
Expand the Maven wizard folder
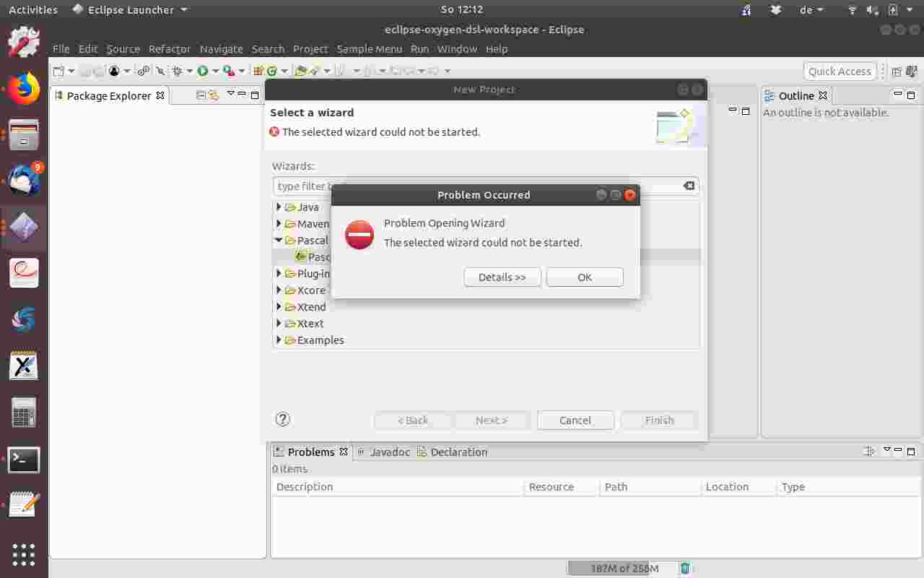pos(279,223)
